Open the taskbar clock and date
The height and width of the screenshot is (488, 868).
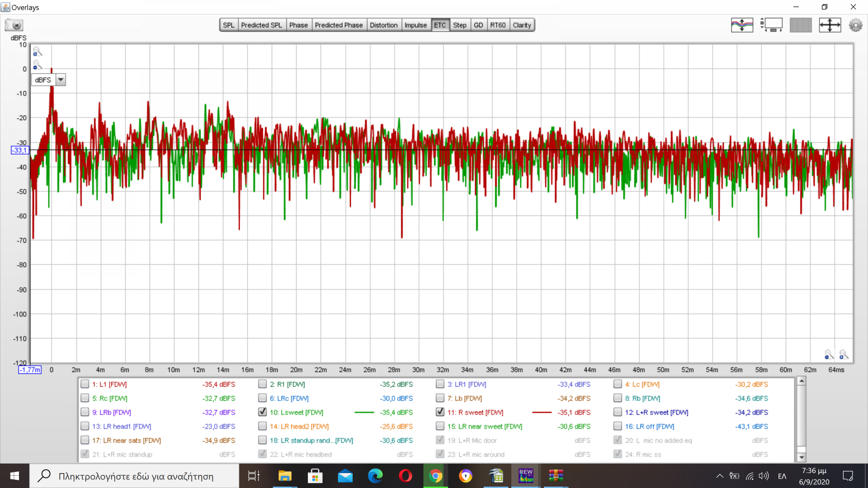pos(814,476)
